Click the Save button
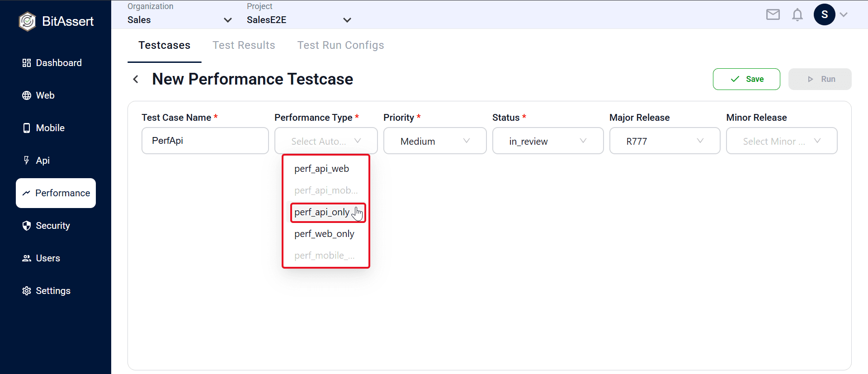Screen dimensions: 868x374 (x=746, y=79)
